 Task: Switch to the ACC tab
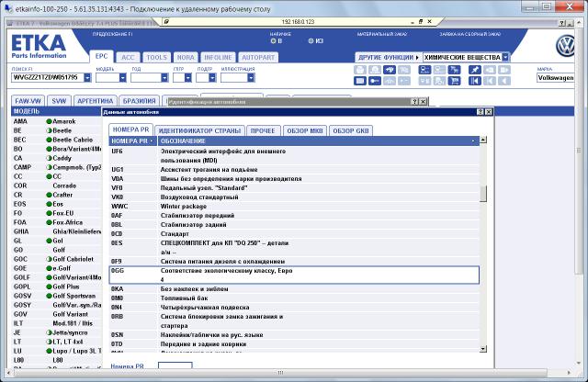tap(128, 57)
